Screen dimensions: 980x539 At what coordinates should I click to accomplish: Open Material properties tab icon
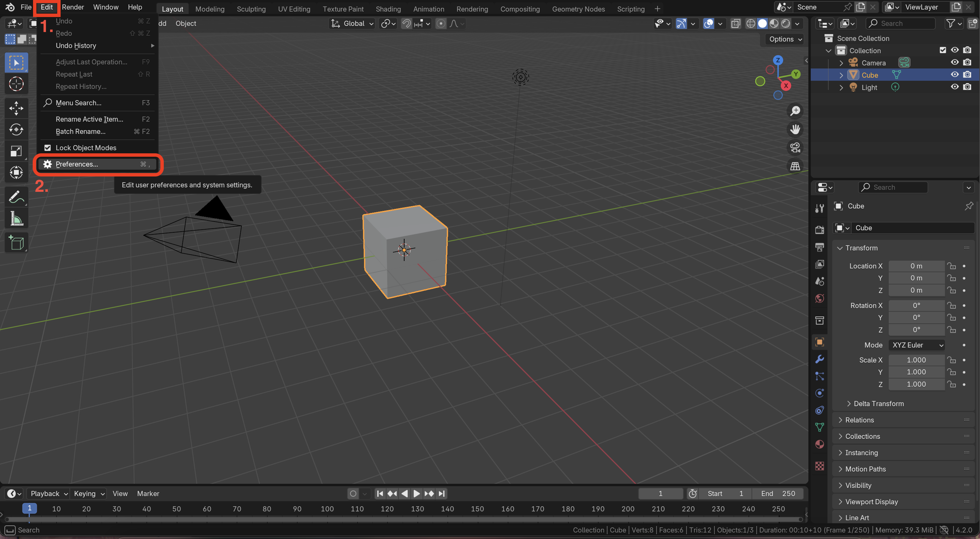coord(820,444)
